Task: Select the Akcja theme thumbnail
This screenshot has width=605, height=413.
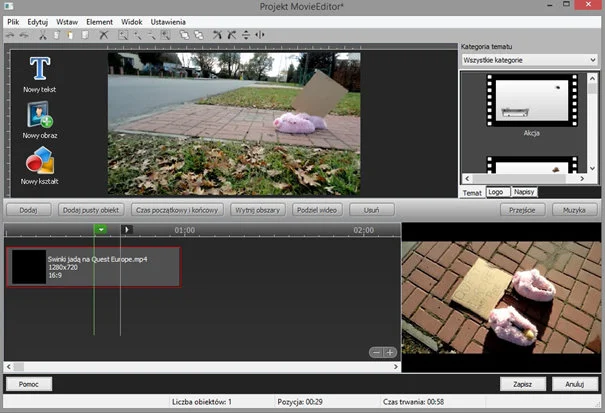Action: coord(532,101)
